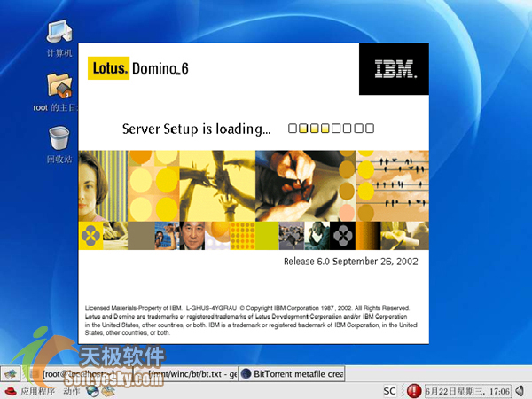Click the red alert notification icon
This screenshot has width=532, height=399.
click(x=413, y=390)
